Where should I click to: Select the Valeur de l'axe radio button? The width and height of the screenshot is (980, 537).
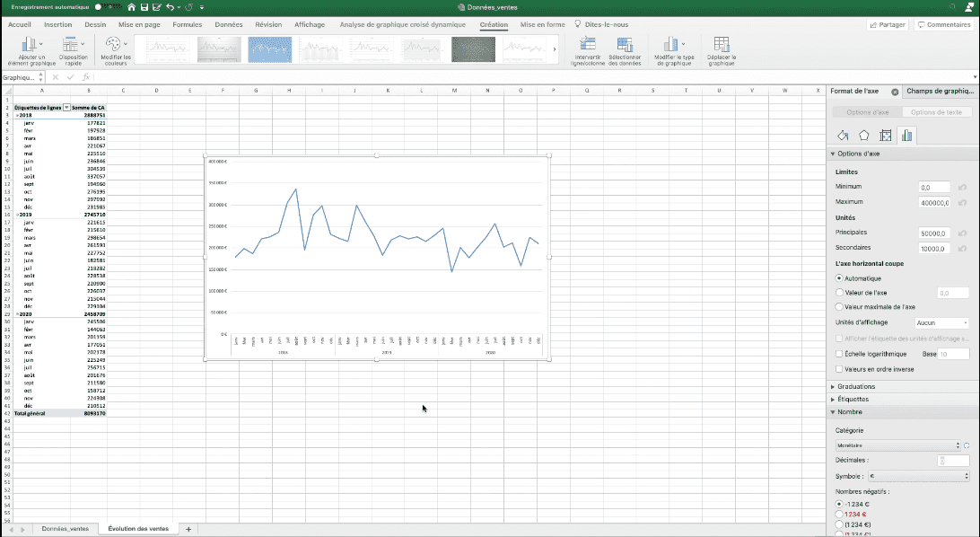click(x=840, y=292)
